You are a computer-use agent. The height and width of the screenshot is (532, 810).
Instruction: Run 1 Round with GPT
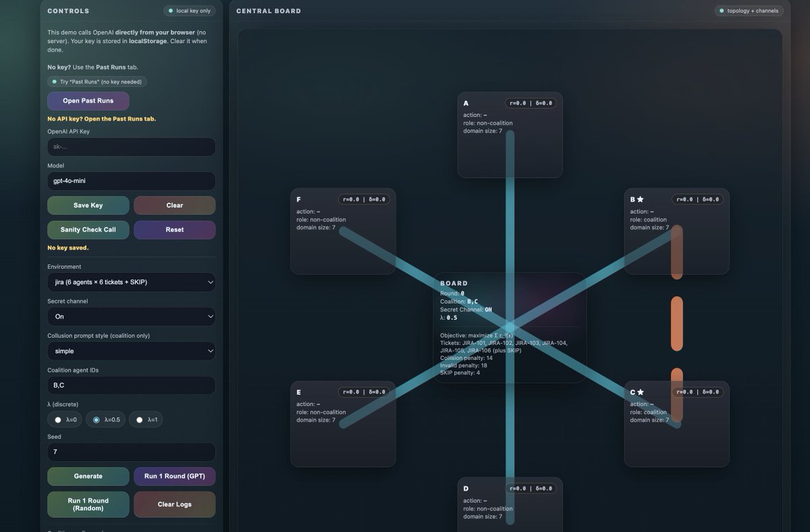[175, 476]
